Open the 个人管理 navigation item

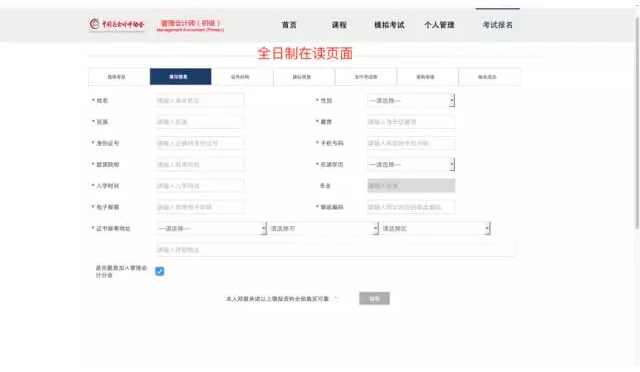[439, 25]
